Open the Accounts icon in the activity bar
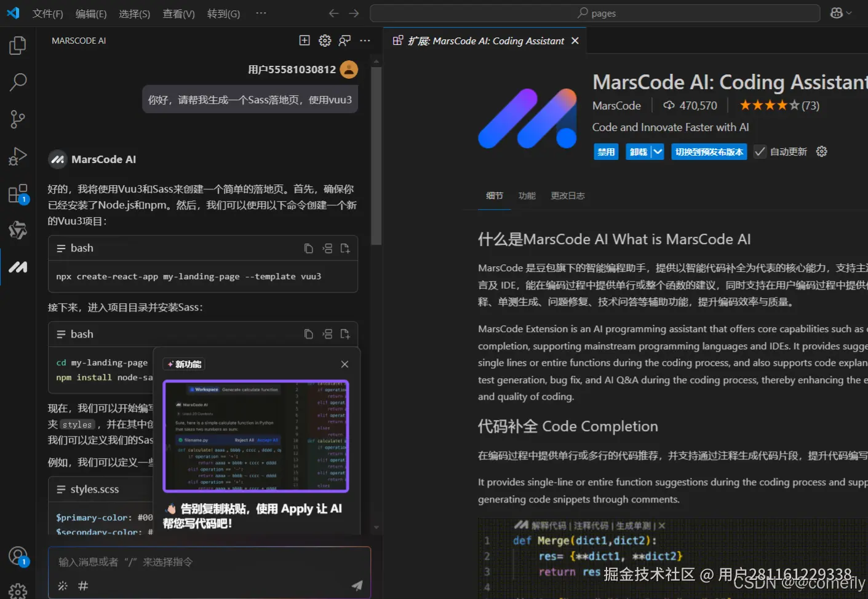The width and height of the screenshot is (868, 599). (17, 554)
